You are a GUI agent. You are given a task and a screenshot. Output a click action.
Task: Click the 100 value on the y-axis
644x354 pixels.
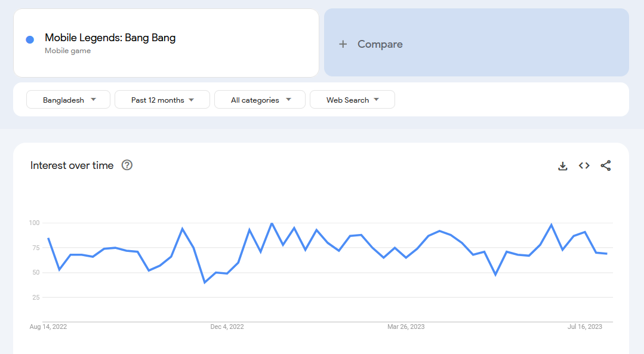pyautogui.click(x=34, y=223)
